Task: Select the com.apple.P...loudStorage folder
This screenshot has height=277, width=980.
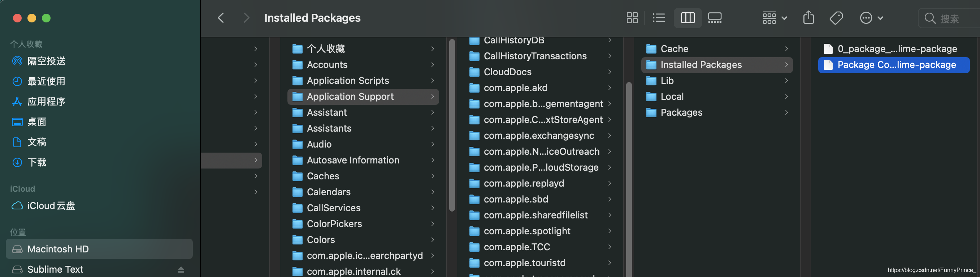Action: tap(540, 167)
